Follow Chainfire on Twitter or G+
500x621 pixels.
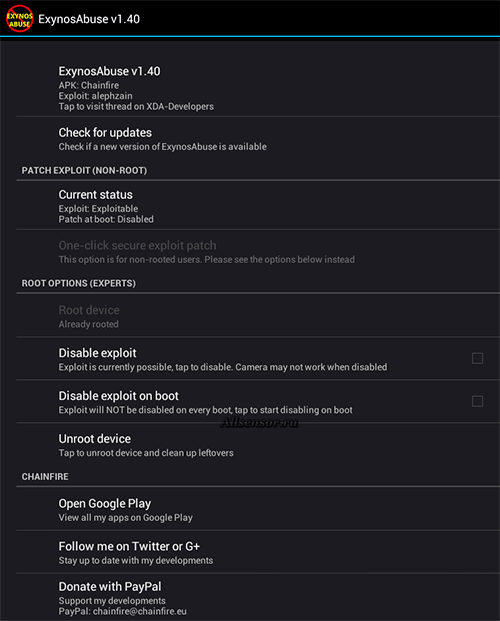click(x=258, y=552)
